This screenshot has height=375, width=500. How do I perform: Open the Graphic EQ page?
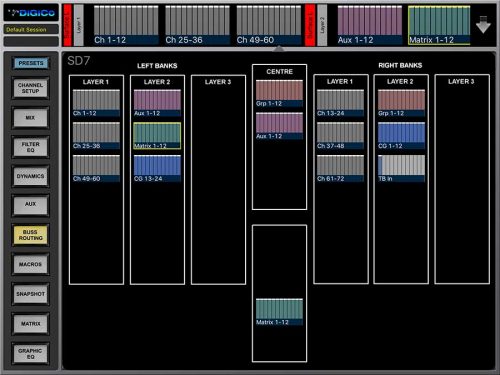pos(31,354)
